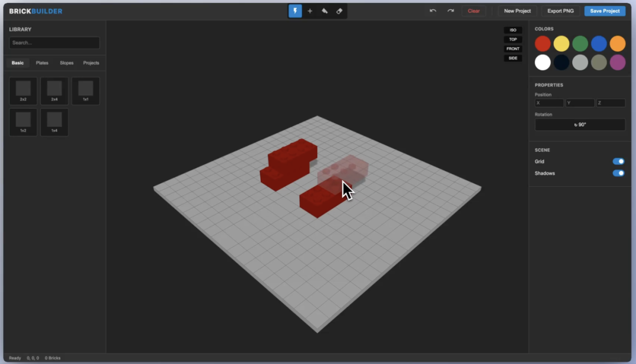Switch to TOP camera view
This screenshot has width=636, height=364.
(x=513, y=39)
